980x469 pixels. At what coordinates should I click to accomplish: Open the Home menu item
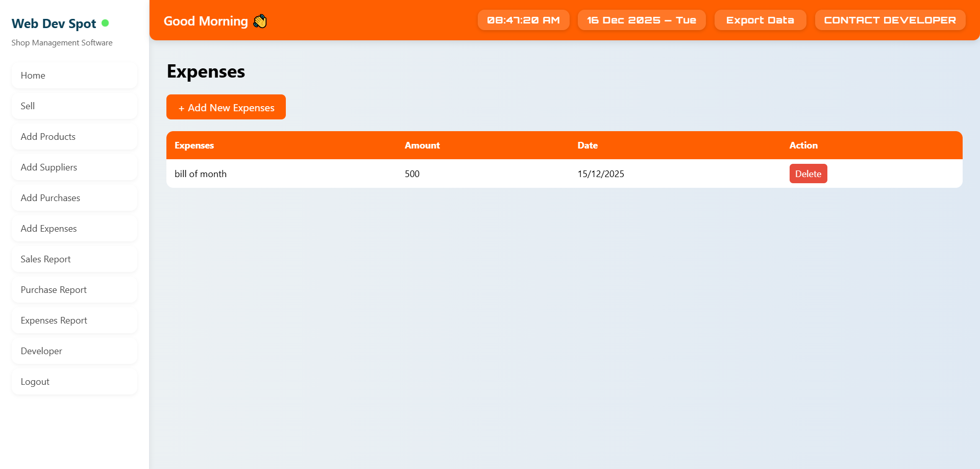point(75,76)
